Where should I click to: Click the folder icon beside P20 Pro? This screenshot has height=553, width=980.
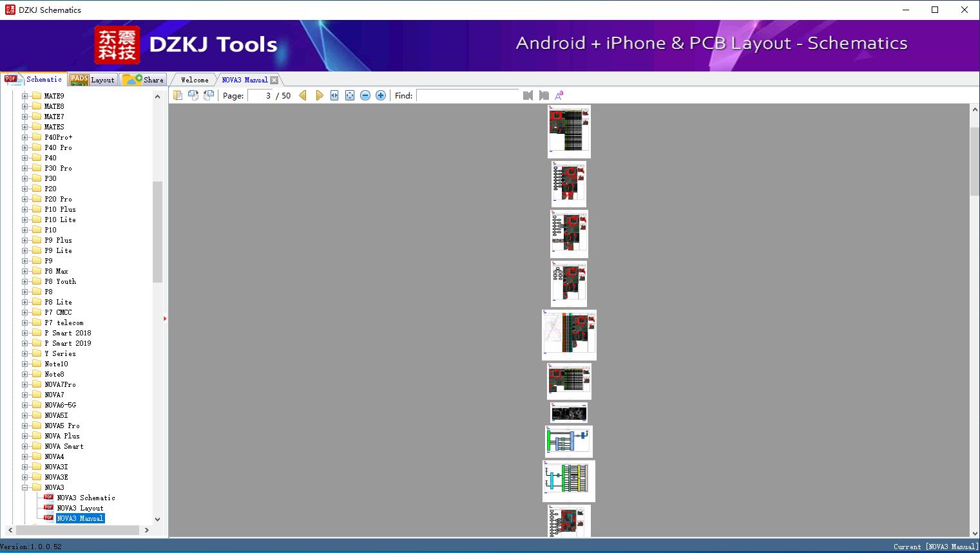tap(37, 199)
